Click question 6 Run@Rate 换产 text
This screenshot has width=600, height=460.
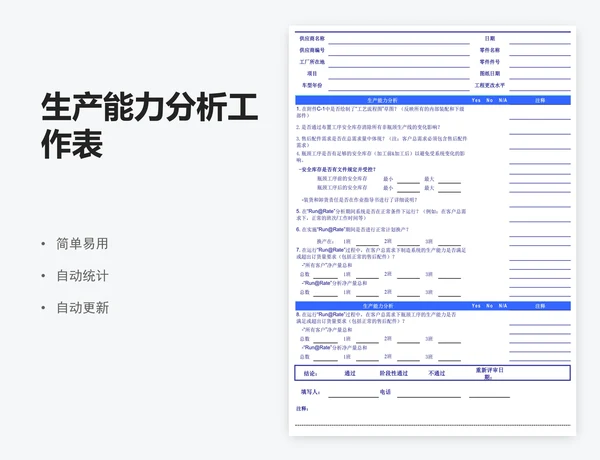coord(352,230)
